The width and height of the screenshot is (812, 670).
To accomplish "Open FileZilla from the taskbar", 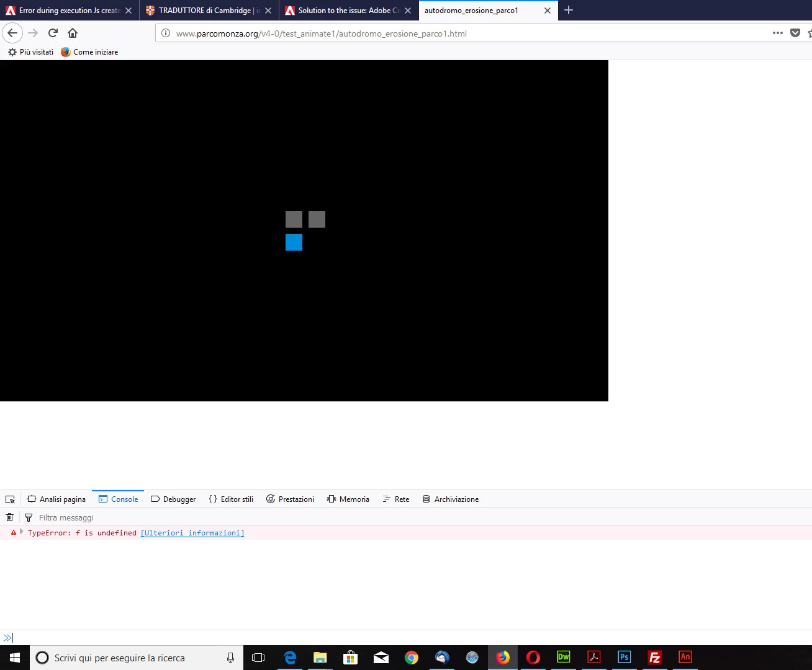I will (x=654, y=657).
